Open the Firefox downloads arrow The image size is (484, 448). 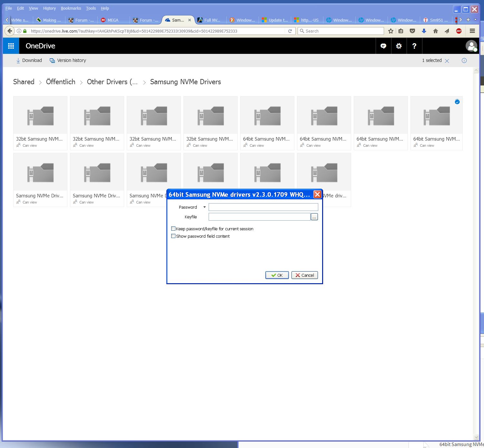pos(424,31)
